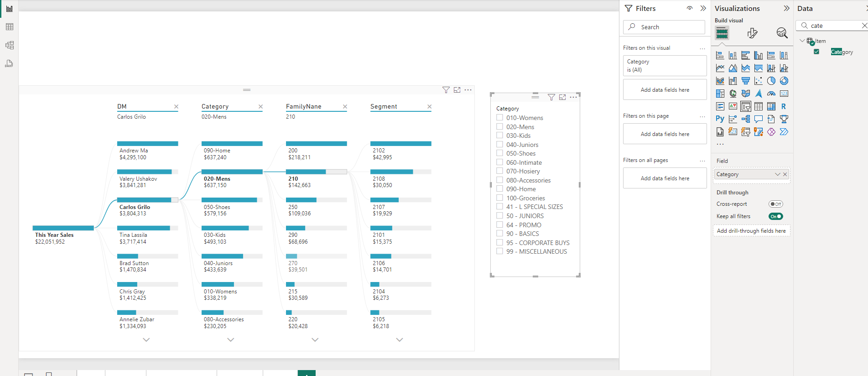Open the Report view in left sidebar
The image size is (868, 376).
tap(9, 9)
